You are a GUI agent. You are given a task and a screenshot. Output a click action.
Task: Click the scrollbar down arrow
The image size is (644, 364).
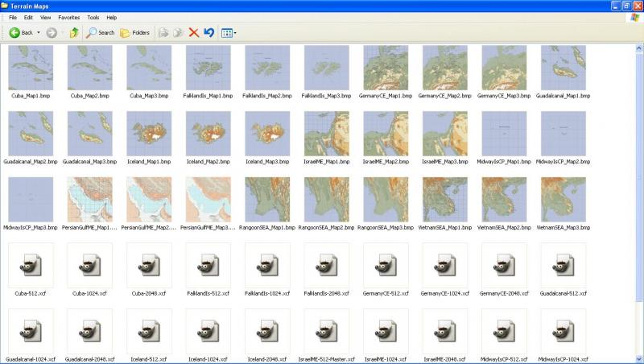(x=639, y=359)
